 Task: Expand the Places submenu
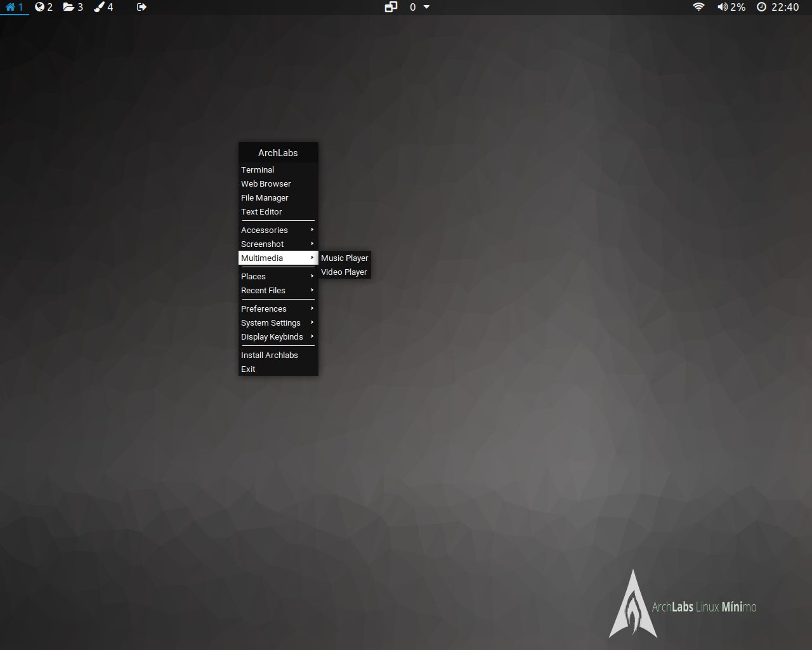point(253,276)
